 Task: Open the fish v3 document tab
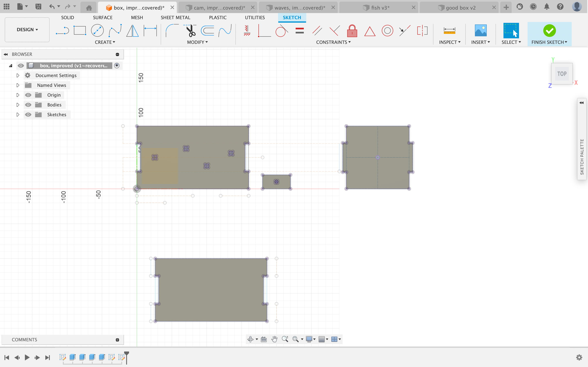pyautogui.click(x=380, y=8)
